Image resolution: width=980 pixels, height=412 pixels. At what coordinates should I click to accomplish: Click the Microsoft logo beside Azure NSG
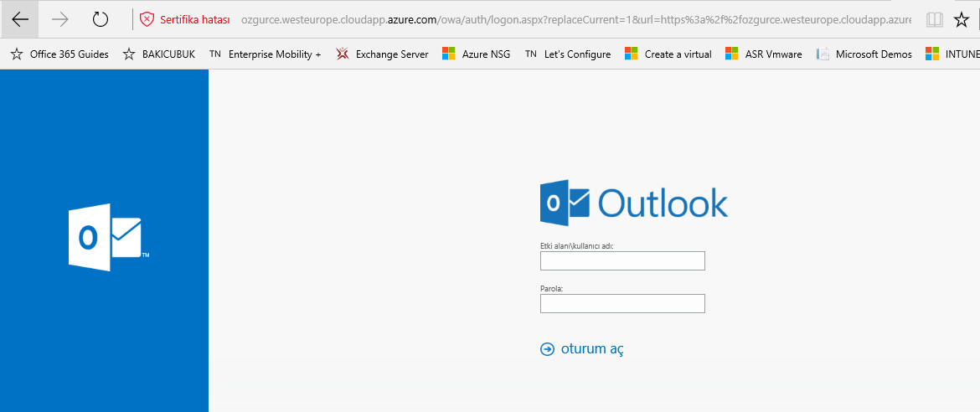coord(449,54)
